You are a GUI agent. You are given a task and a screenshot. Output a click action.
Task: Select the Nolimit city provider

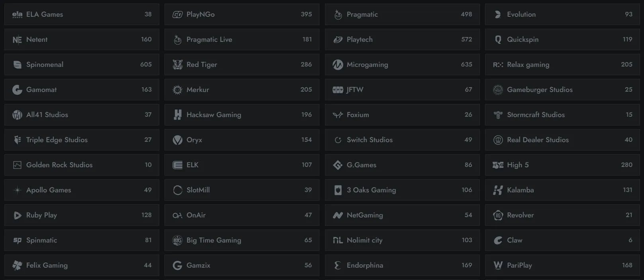(x=402, y=240)
